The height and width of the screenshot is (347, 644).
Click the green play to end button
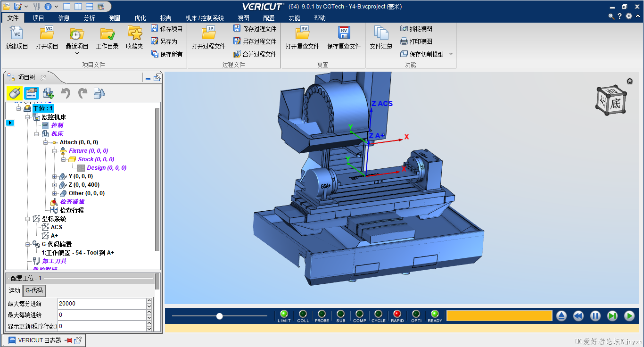629,316
